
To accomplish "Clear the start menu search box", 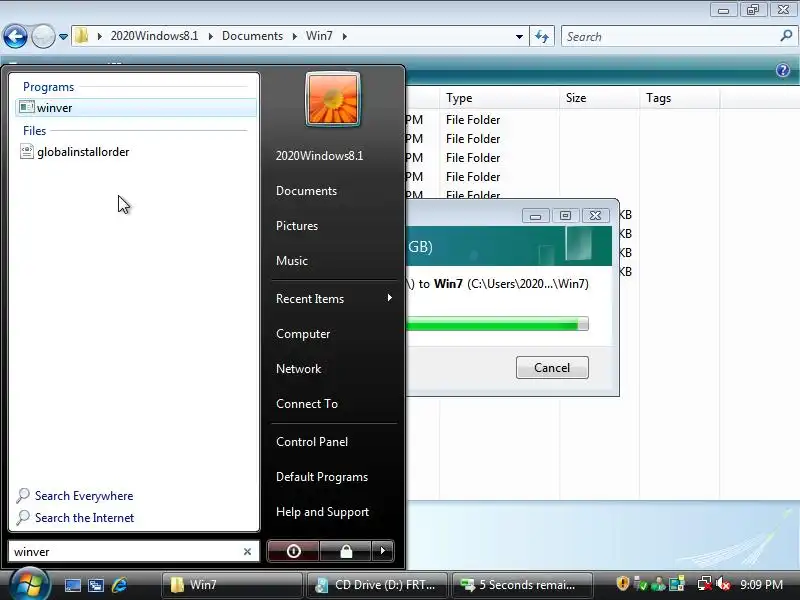I will point(247,552).
